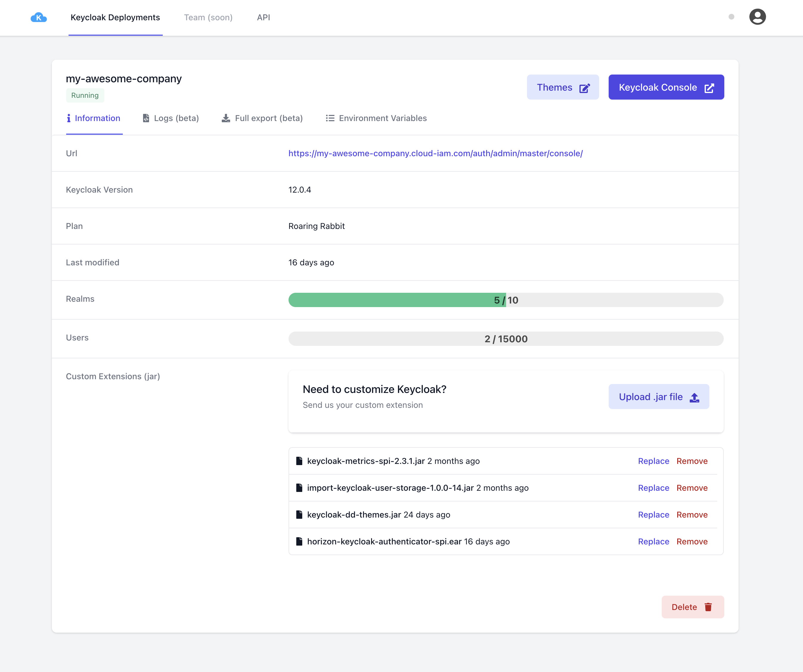803x672 pixels.
Task: Click the gray status dot indicator
Action: 731,17
